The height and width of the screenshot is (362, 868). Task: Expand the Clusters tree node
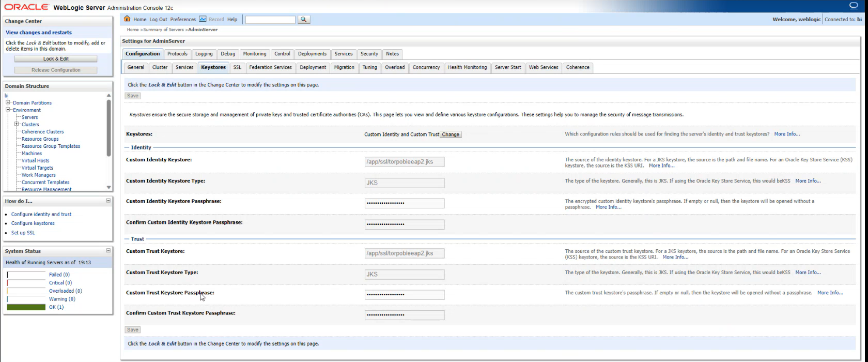tap(17, 124)
